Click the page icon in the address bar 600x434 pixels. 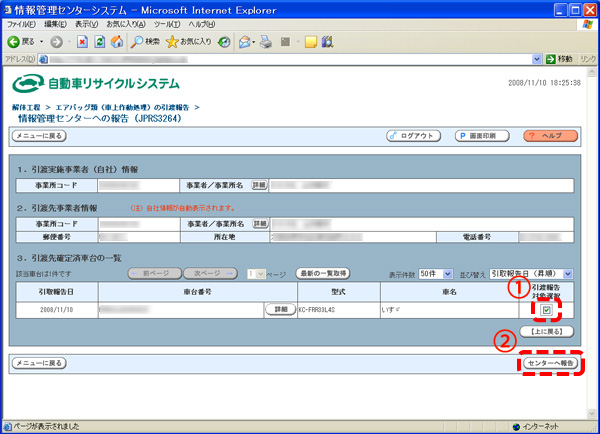pos(43,59)
